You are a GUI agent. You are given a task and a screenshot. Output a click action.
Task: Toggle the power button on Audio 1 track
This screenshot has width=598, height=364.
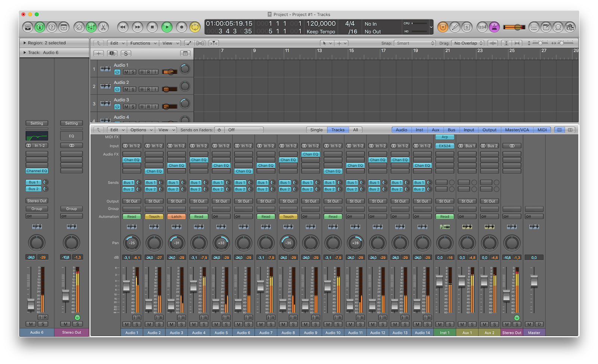117,72
